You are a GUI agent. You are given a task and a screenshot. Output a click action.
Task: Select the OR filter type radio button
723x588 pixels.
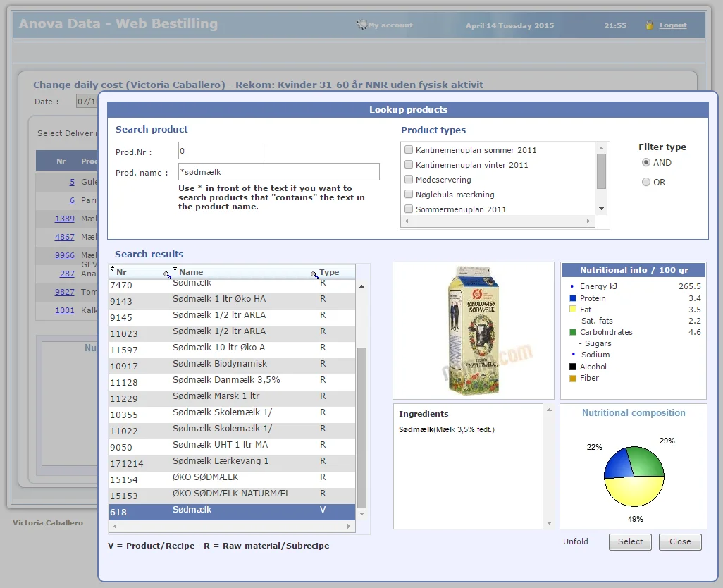coord(646,182)
